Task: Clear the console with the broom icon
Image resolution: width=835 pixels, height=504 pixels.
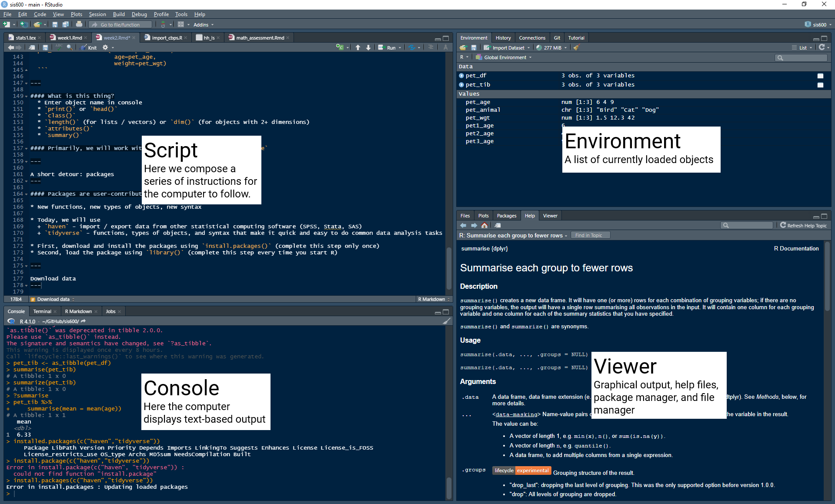Action: point(446,321)
